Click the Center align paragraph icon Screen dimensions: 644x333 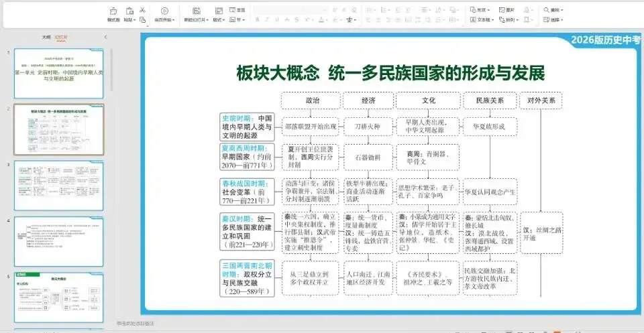[x=378, y=19]
